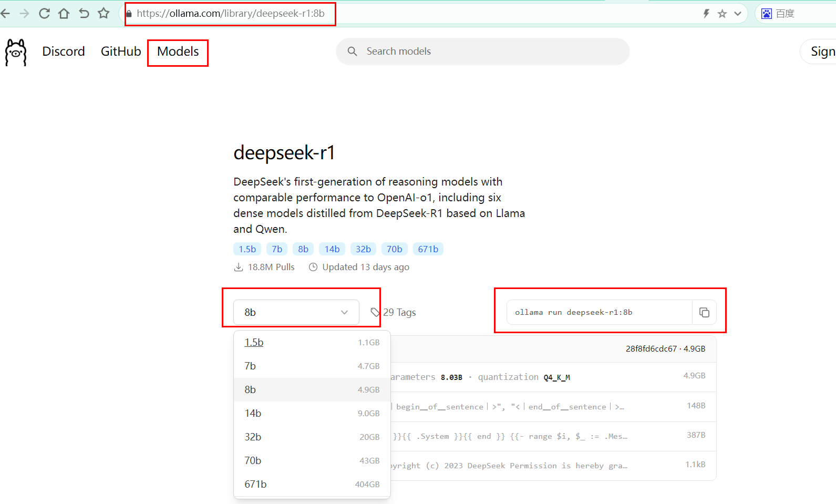Open the begin_of_sentence params file row
Viewport: 836px width, 504px height.
[x=553, y=407]
